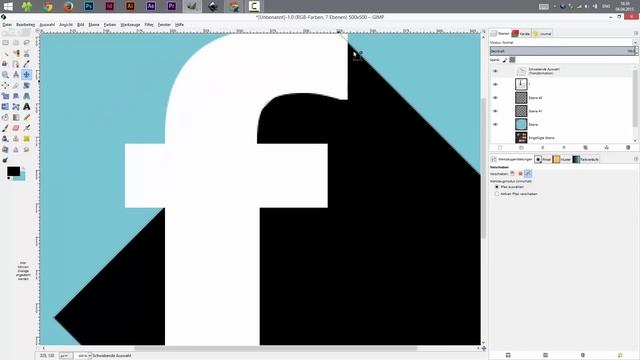
Task: Switch to the Kanäle tab
Action: point(521,33)
